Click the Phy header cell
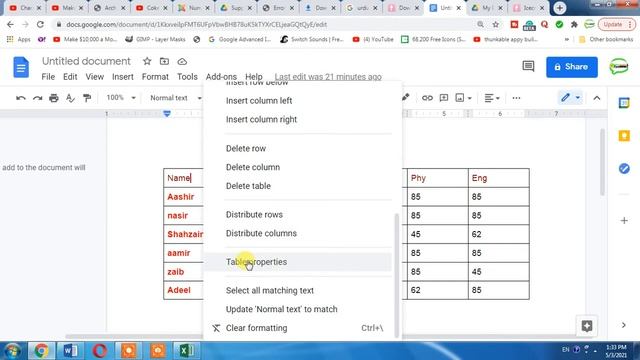The image size is (640, 360). click(x=438, y=178)
